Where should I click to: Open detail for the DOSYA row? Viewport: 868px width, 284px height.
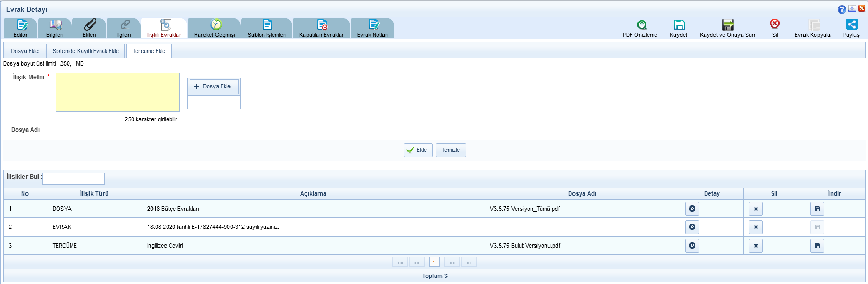(692, 209)
